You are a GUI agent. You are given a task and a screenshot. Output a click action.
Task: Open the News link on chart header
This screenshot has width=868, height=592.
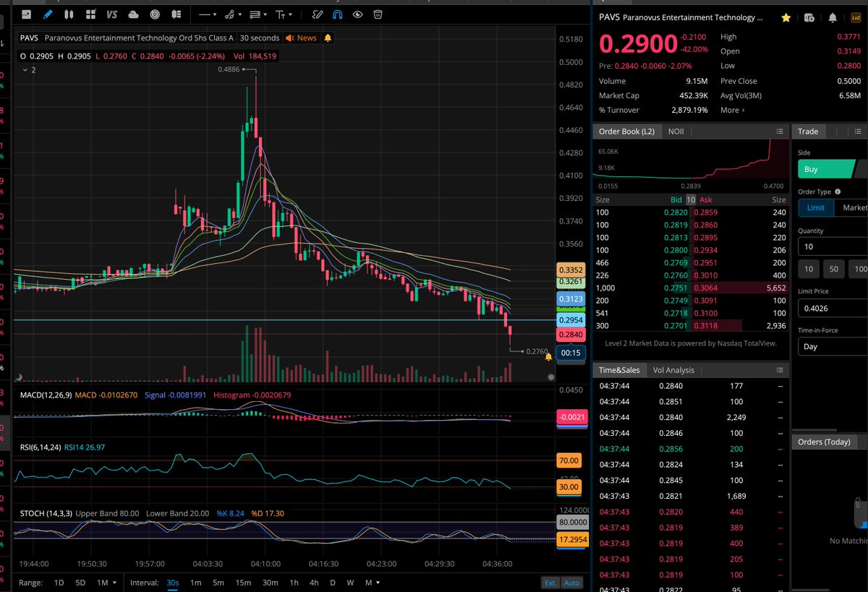301,38
